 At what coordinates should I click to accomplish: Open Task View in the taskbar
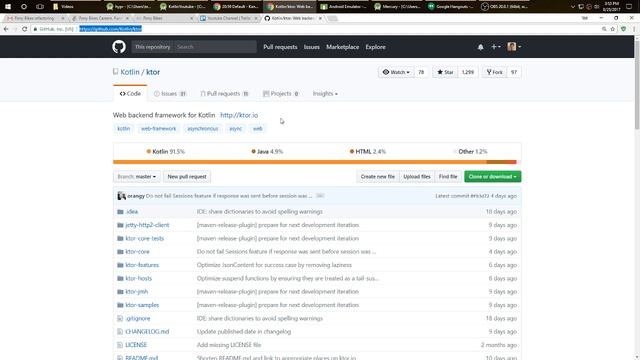click(40, 7)
